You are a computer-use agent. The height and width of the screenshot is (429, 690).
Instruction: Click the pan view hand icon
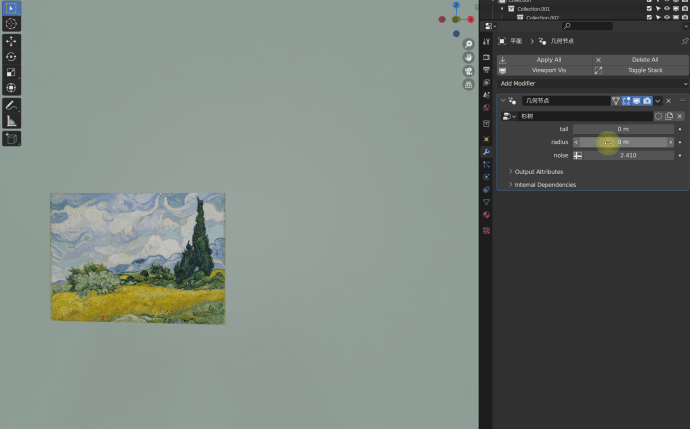pyautogui.click(x=469, y=57)
